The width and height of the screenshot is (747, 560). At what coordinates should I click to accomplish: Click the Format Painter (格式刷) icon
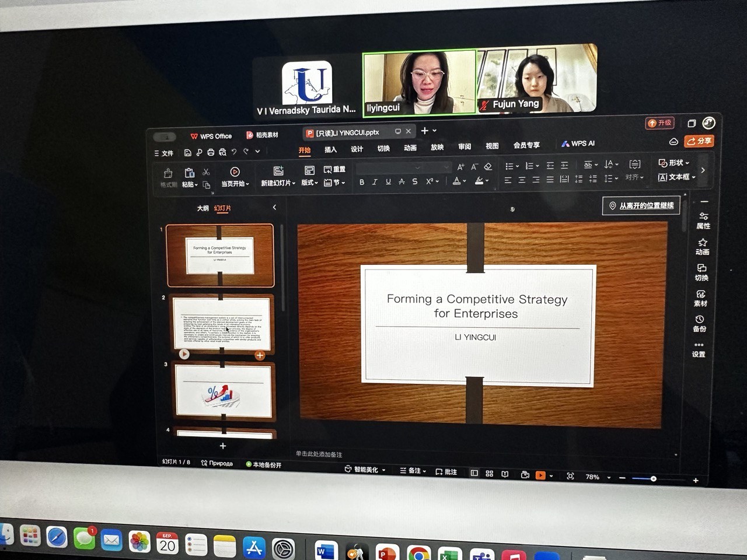(168, 173)
